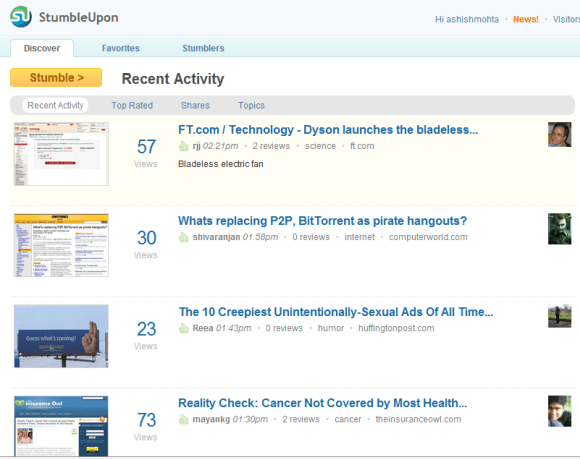Click username shivaranjan

click(216, 237)
